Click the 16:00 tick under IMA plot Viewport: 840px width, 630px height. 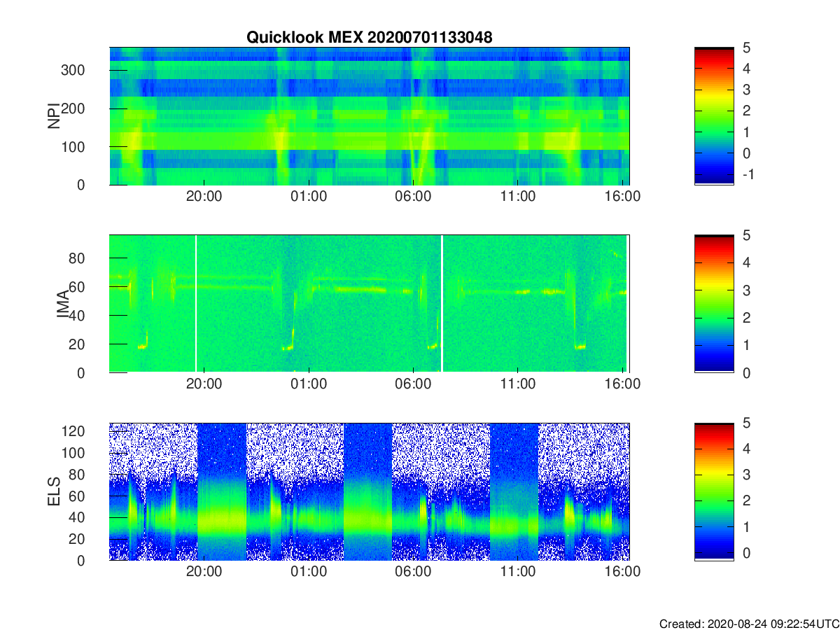622,384
